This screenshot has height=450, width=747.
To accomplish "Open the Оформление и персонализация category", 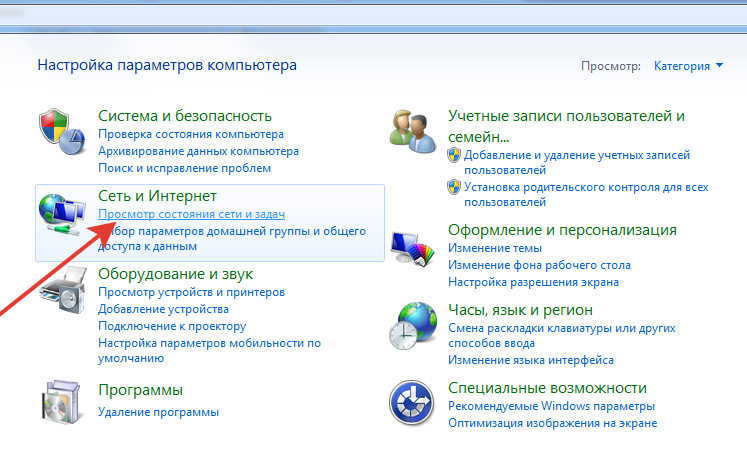I will 562,230.
